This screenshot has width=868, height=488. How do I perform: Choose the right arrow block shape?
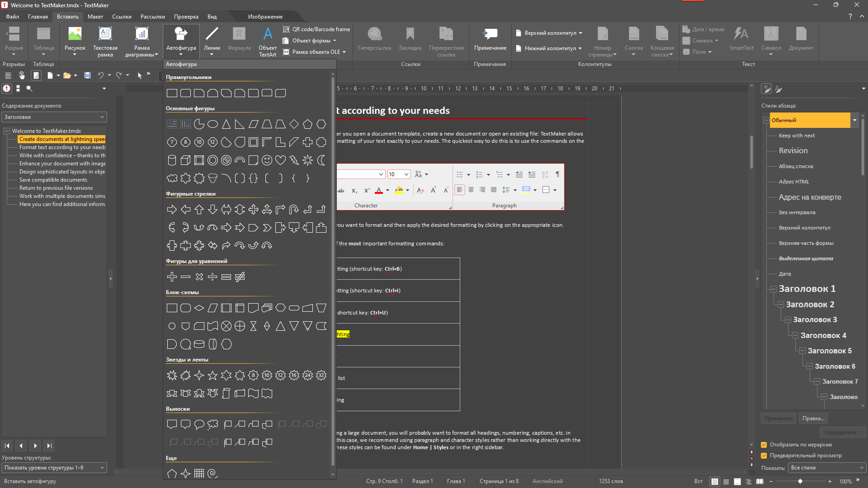(172, 209)
